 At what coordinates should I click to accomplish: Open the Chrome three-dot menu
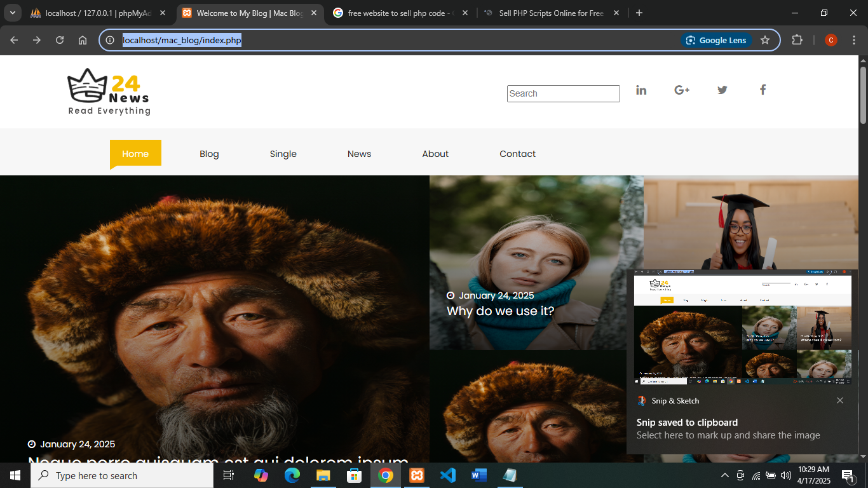tap(853, 40)
